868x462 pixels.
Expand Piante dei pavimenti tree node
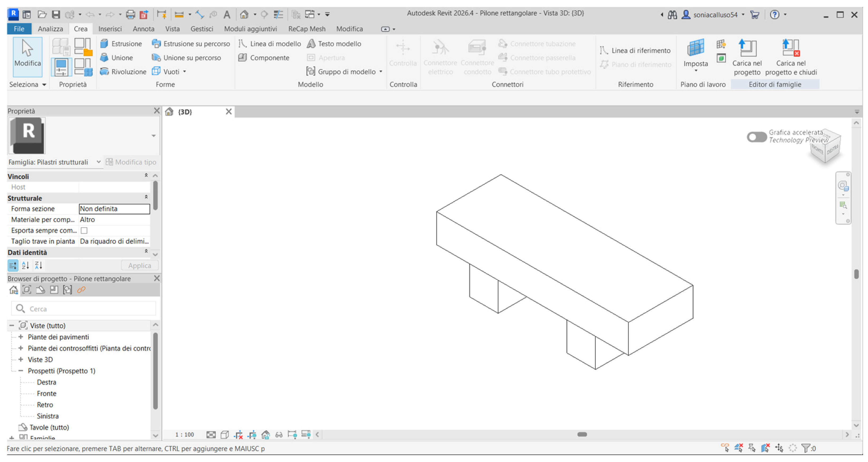21,337
